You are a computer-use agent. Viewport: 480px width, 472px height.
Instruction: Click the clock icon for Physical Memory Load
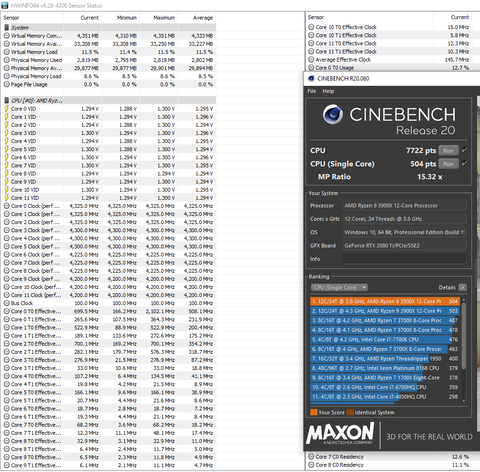tap(6, 76)
